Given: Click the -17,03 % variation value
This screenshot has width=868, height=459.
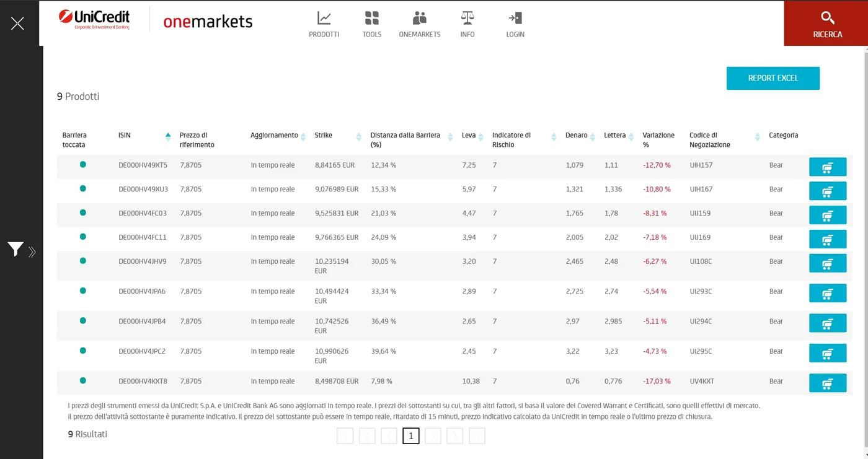Looking at the screenshot, I should pyautogui.click(x=657, y=381).
